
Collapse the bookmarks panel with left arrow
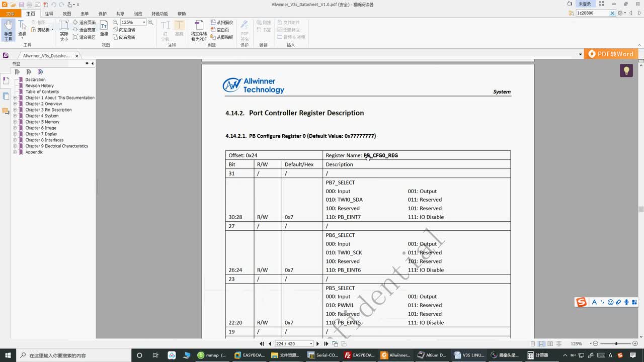point(92,63)
